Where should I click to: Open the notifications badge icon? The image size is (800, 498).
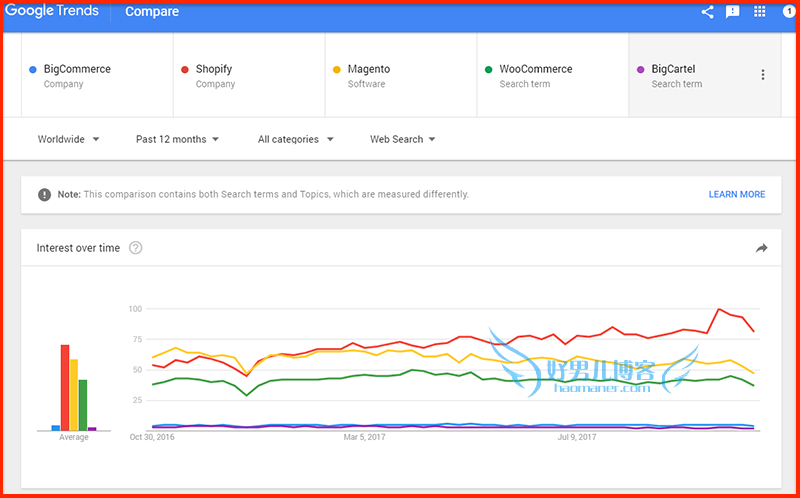789,12
